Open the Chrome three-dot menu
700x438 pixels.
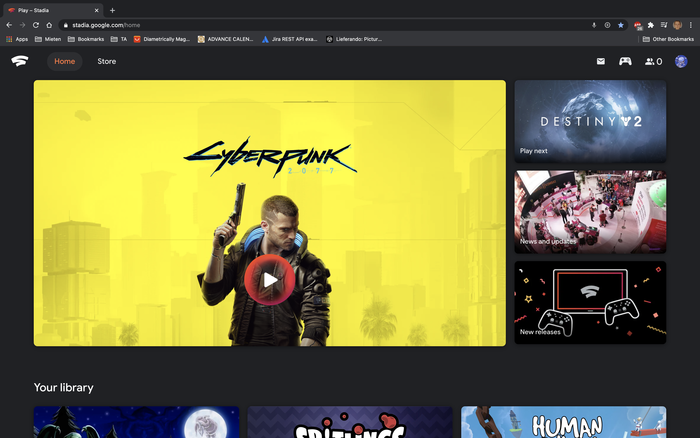point(691,24)
